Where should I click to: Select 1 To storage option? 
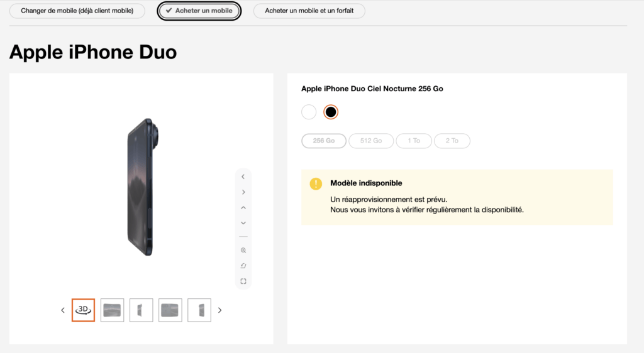tap(414, 141)
